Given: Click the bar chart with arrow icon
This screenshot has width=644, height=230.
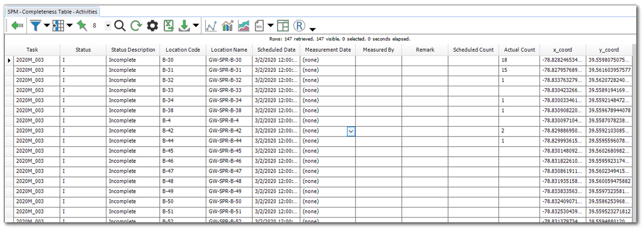Looking at the screenshot, I should point(227,26).
